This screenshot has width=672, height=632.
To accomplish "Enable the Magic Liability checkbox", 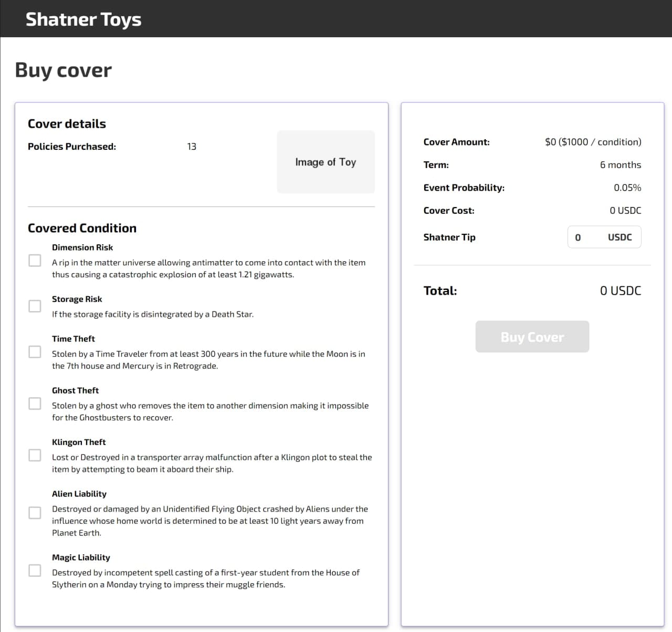I will coord(35,570).
